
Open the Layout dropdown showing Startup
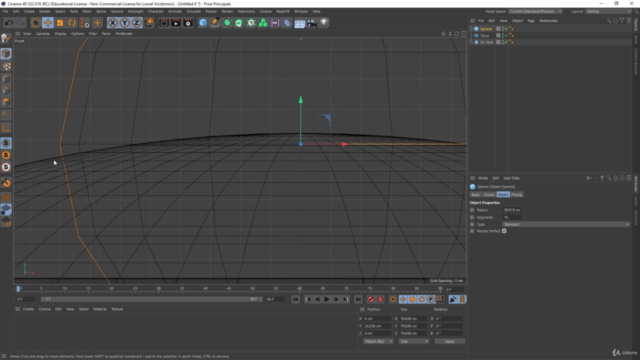[x=608, y=11]
